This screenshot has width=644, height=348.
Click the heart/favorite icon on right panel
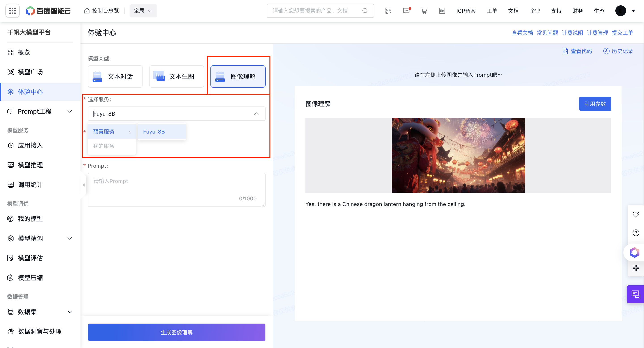(x=636, y=214)
